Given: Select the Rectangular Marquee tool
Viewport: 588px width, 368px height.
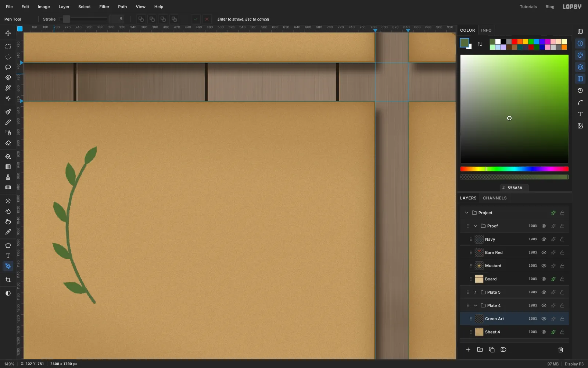Looking at the screenshot, I should coord(8,47).
